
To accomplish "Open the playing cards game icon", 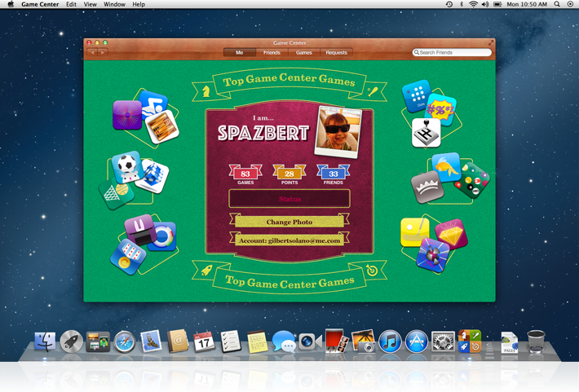I will click(128, 257).
